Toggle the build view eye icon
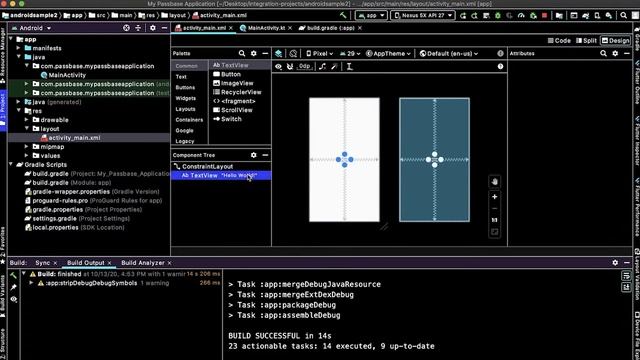Screen dimensions: 640x360 [14, 299]
